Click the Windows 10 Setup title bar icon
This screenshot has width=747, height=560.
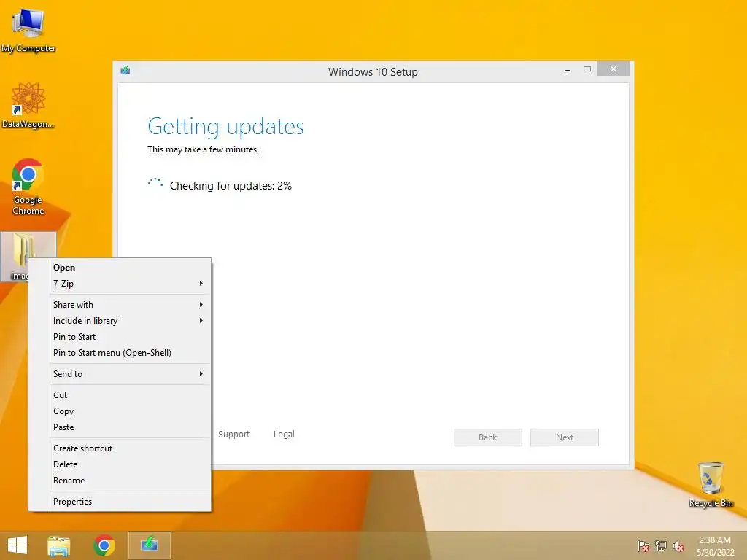pos(125,71)
